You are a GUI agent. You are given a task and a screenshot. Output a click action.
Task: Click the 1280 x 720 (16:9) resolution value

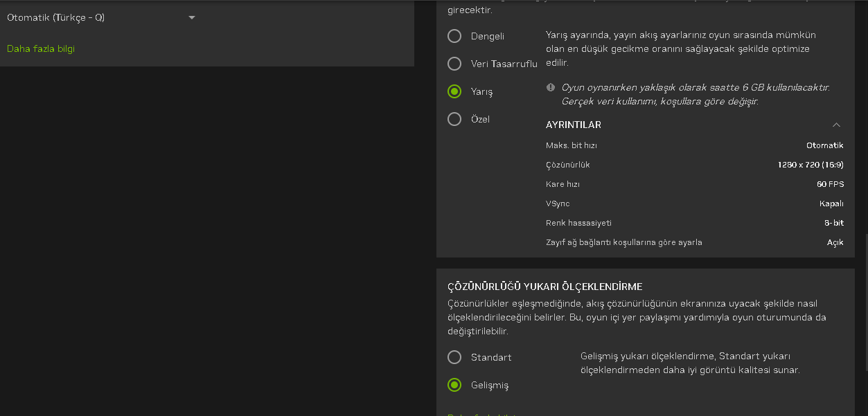[811, 165]
